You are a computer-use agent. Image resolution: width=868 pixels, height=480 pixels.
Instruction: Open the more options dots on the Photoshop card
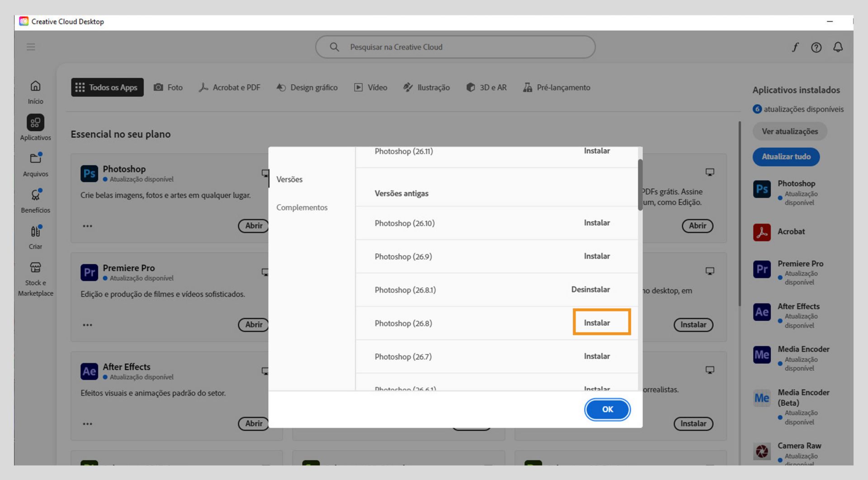pyautogui.click(x=87, y=226)
